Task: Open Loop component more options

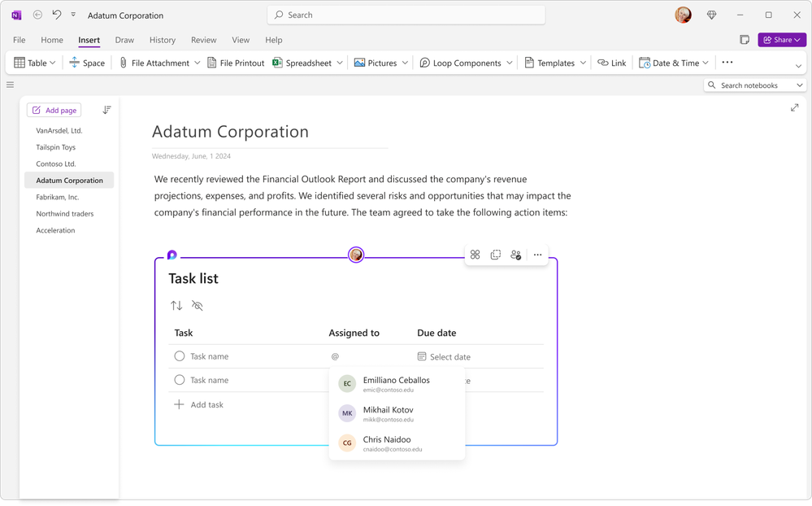Action: 537,255
